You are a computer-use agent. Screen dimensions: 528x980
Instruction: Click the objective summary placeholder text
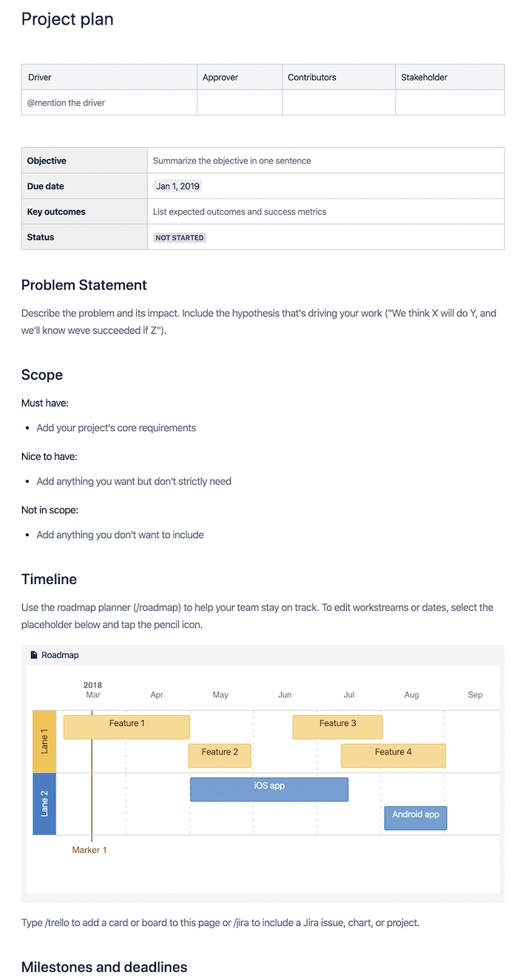[232, 161]
